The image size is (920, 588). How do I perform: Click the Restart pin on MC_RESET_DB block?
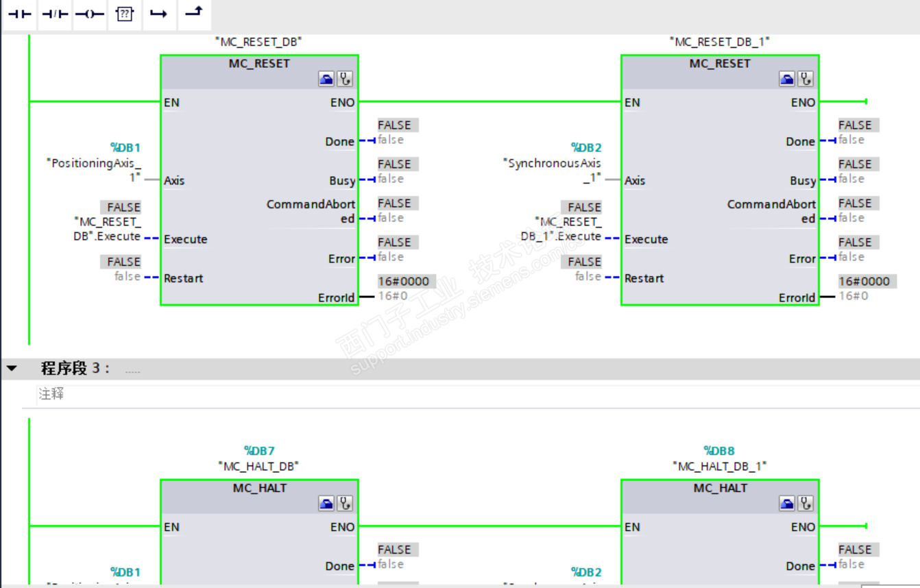click(183, 278)
